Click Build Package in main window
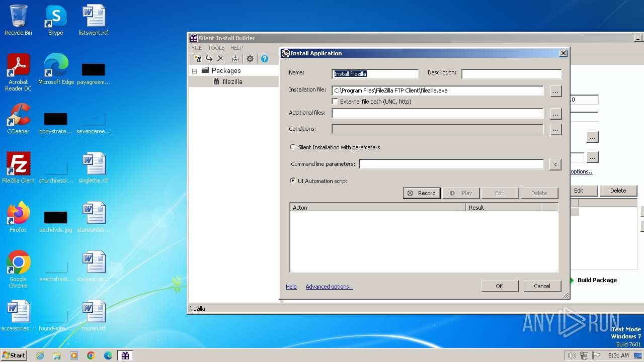This screenshot has width=644, height=362. [x=597, y=280]
